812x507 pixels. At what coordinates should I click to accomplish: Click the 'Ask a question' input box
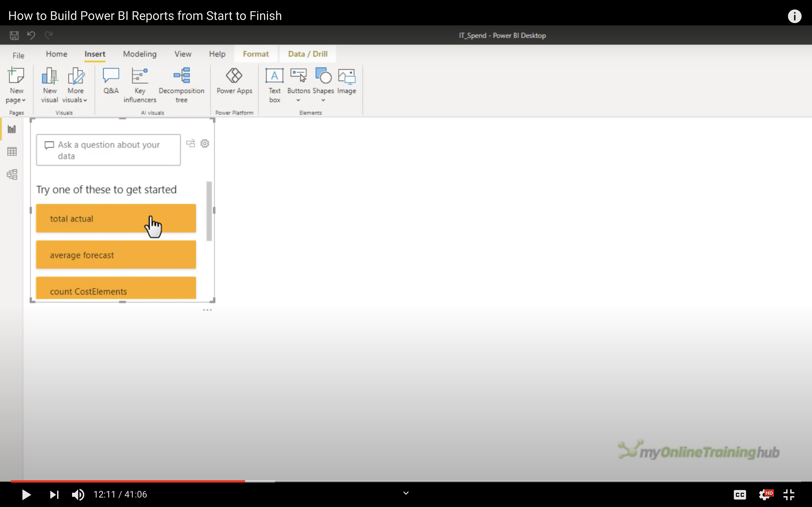click(108, 150)
